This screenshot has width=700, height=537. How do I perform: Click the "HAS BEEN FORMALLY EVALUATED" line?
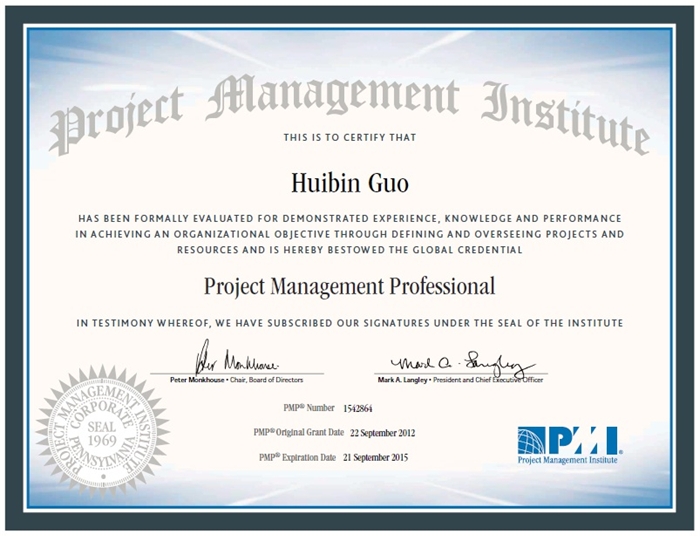pyautogui.click(x=349, y=217)
